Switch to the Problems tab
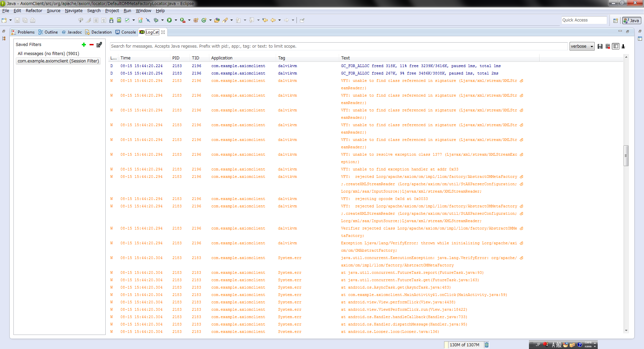 coord(23,32)
